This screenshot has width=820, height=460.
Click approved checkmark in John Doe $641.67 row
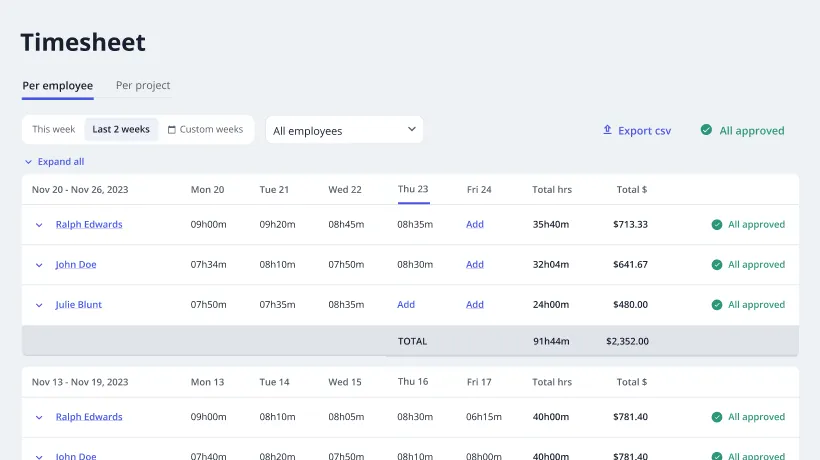[x=717, y=265]
